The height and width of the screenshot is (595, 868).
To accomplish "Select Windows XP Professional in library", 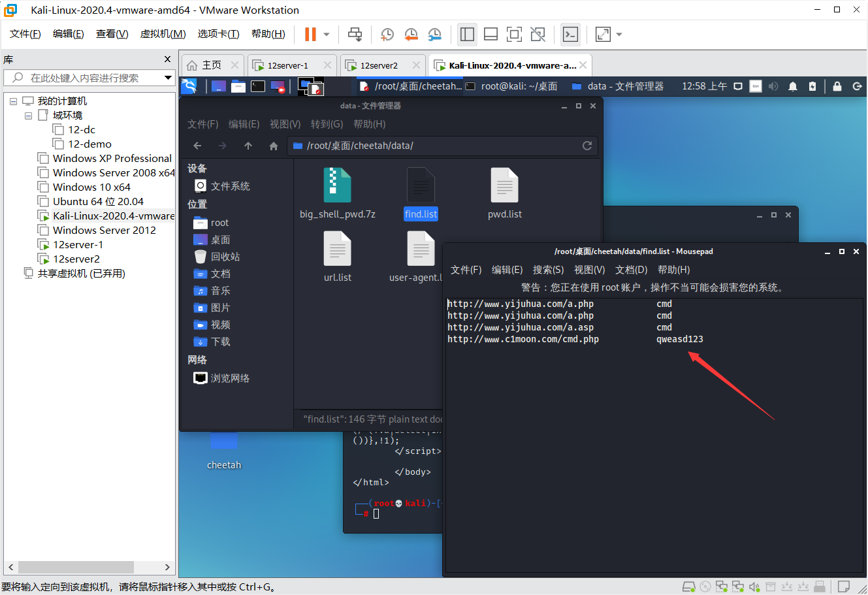I will tap(112, 158).
